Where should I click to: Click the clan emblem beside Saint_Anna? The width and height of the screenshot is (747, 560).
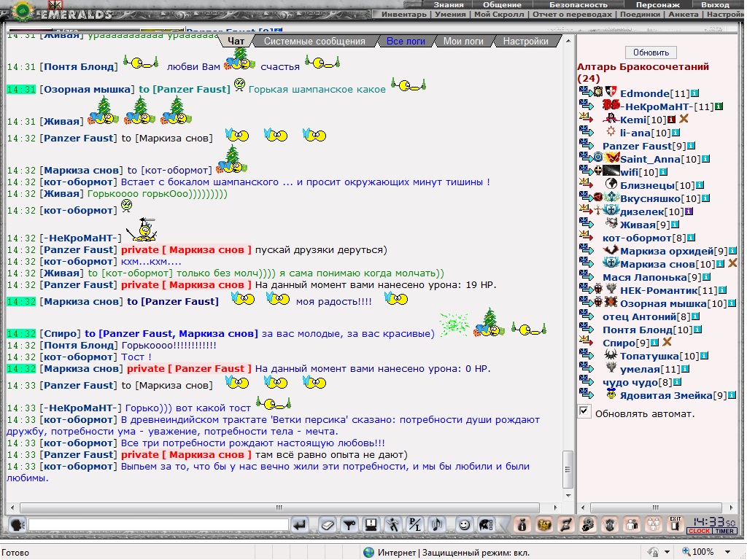(x=611, y=157)
